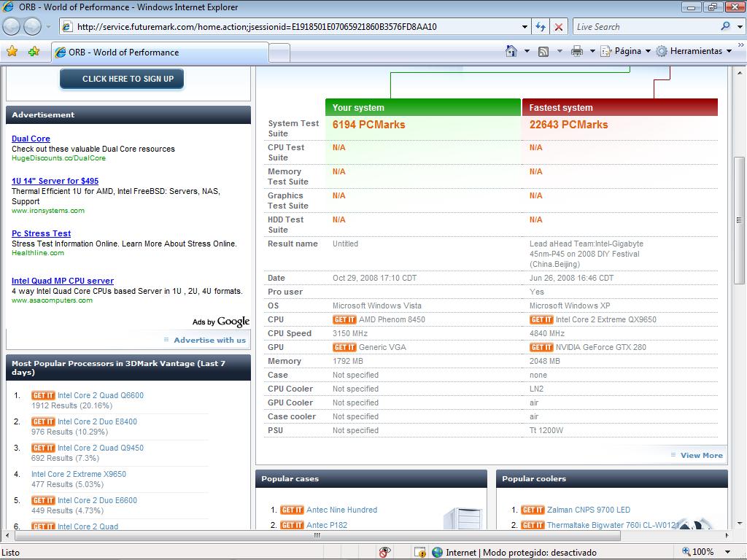
Task: Click GET IT badge for Intel Core 2 Duo E6600
Action: tap(43, 500)
